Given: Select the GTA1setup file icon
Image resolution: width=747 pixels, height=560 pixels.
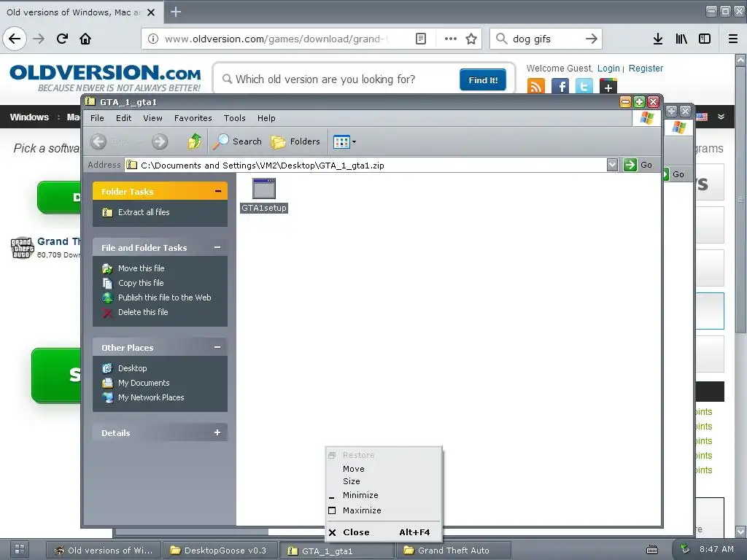Looking at the screenshot, I should tap(264, 189).
